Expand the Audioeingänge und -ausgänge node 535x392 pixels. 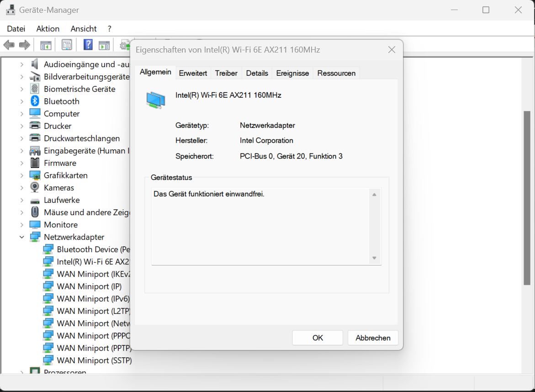click(x=22, y=64)
